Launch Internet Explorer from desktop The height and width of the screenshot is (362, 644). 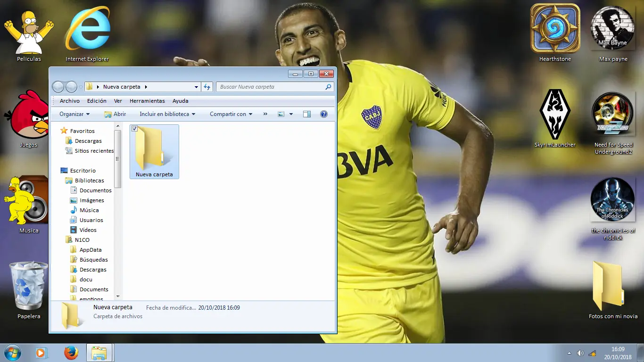(x=87, y=33)
